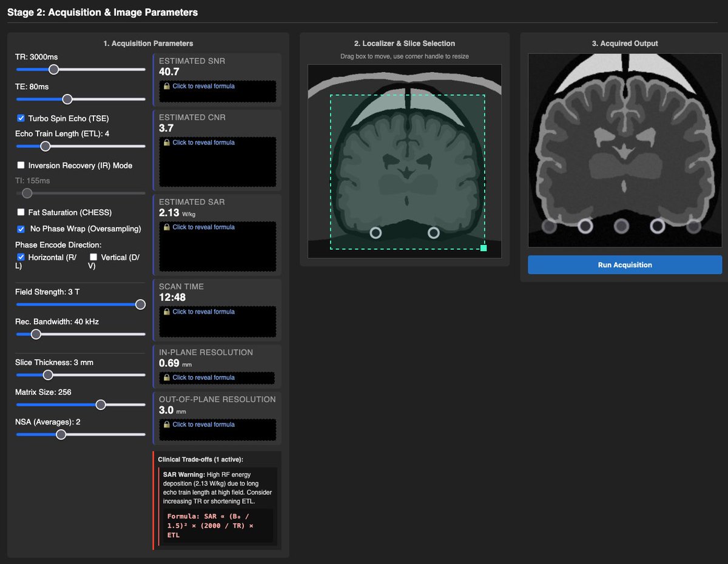The image size is (728, 564).
Task: Click the Slice Thickness slider handle
Action: pyautogui.click(x=48, y=375)
